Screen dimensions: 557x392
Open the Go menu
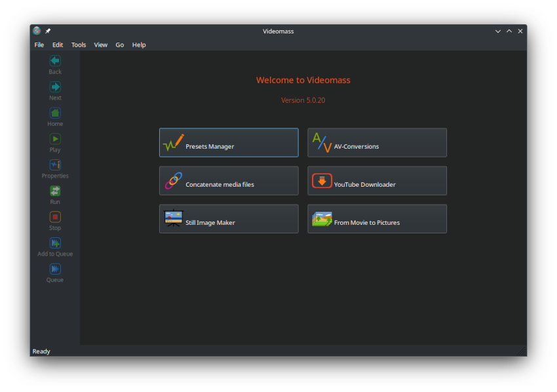tap(120, 45)
